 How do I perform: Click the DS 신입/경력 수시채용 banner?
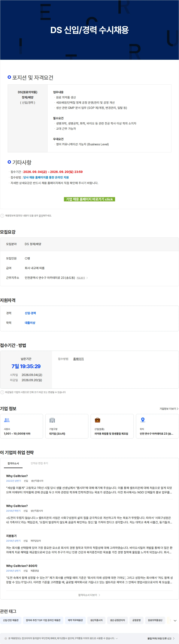pyautogui.click(x=89, y=30)
